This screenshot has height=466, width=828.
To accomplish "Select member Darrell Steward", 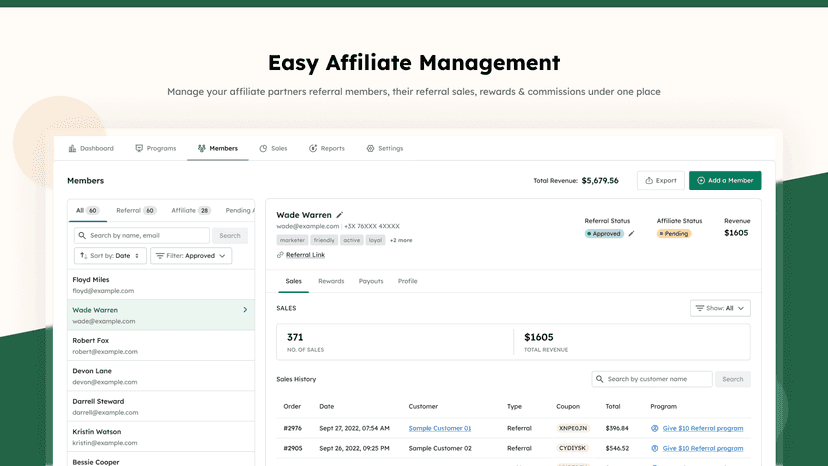I will (161, 406).
